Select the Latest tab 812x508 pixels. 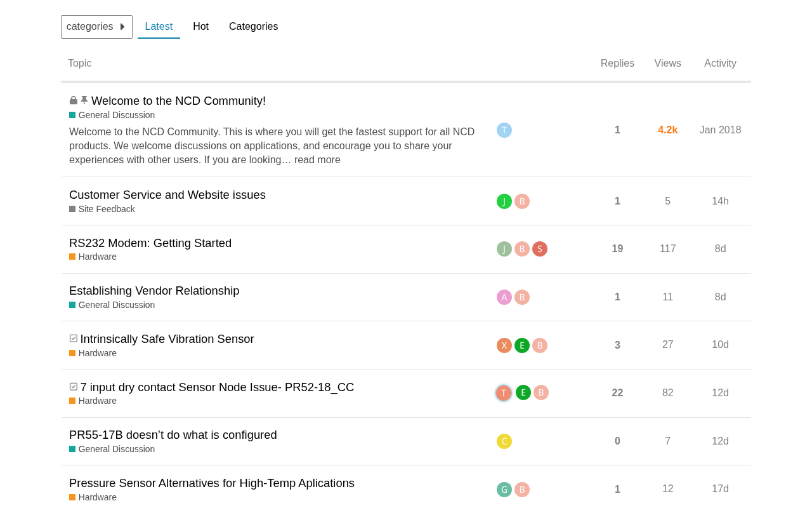(159, 27)
